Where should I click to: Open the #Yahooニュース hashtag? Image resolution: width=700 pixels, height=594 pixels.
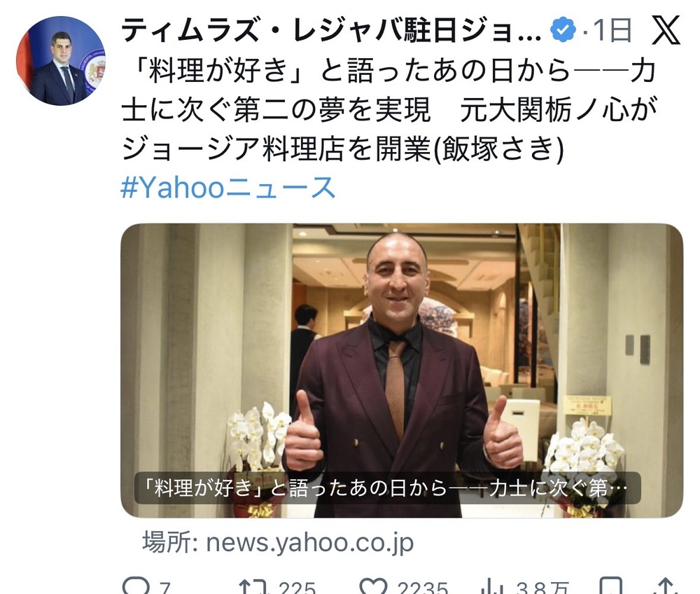tap(228, 187)
